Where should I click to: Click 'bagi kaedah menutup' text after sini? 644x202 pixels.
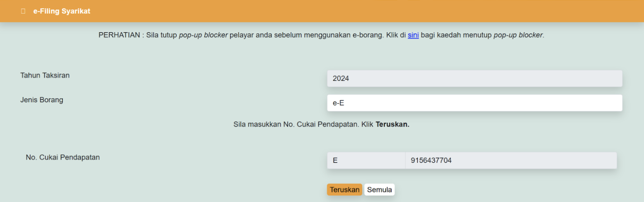[x=456, y=35]
